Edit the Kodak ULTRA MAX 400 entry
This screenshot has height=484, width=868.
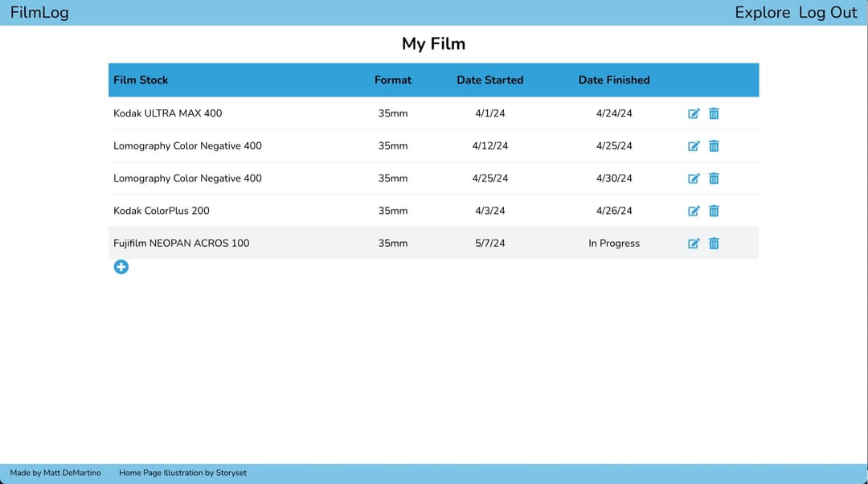coord(694,113)
